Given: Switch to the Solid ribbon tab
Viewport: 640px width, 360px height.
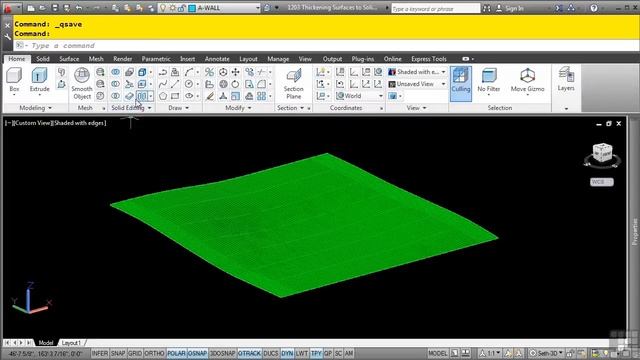Looking at the screenshot, I should (x=42, y=59).
